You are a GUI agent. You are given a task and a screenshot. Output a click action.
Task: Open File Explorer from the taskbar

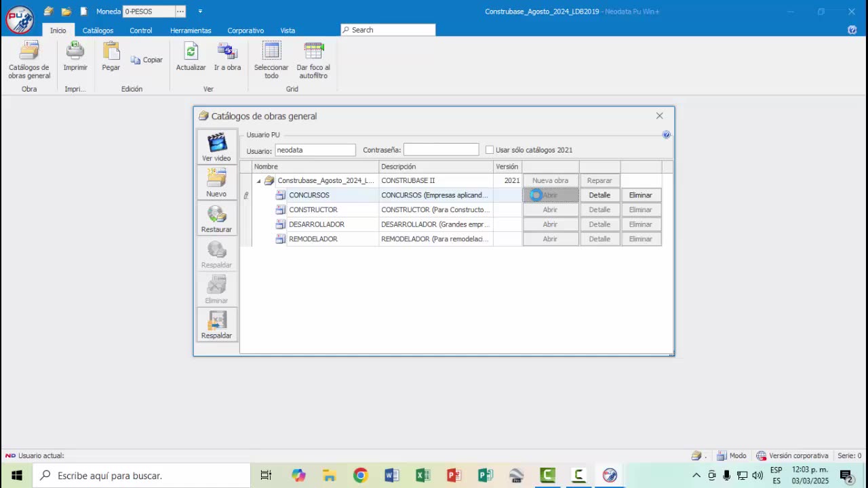[x=329, y=476]
